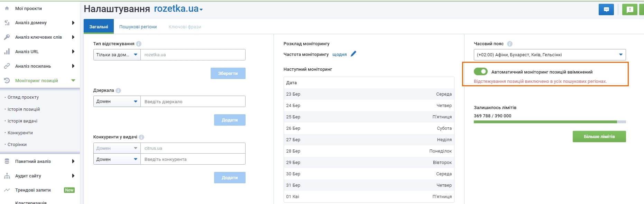Screen dimensions: 644x204
Task: Click the database icon for Пакетний аналіз
Action: tap(7, 162)
